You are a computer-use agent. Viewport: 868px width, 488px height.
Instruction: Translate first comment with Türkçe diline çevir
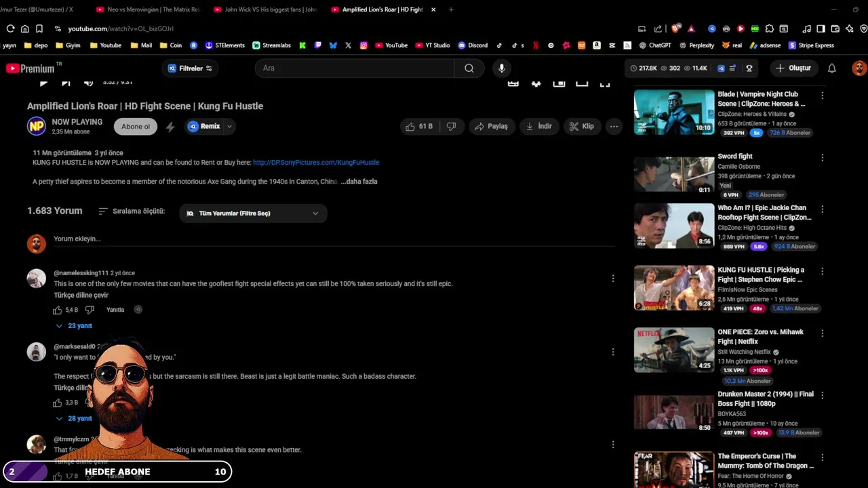(x=81, y=296)
